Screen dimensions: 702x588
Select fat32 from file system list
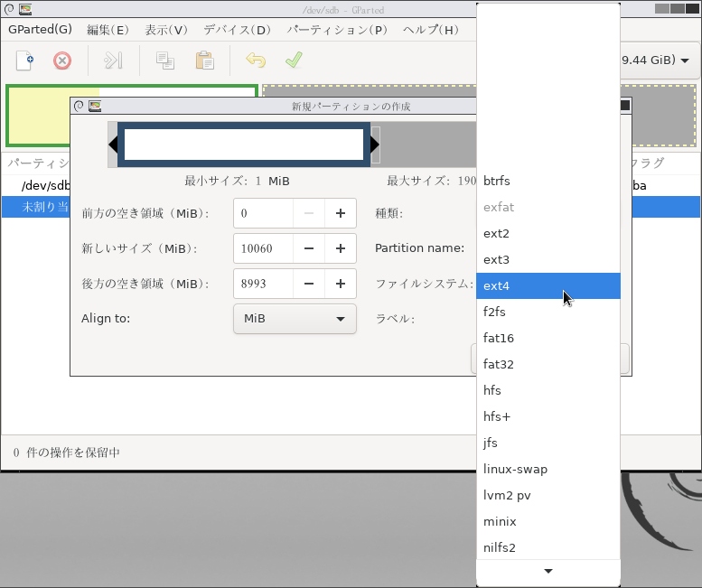click(548, 364)
